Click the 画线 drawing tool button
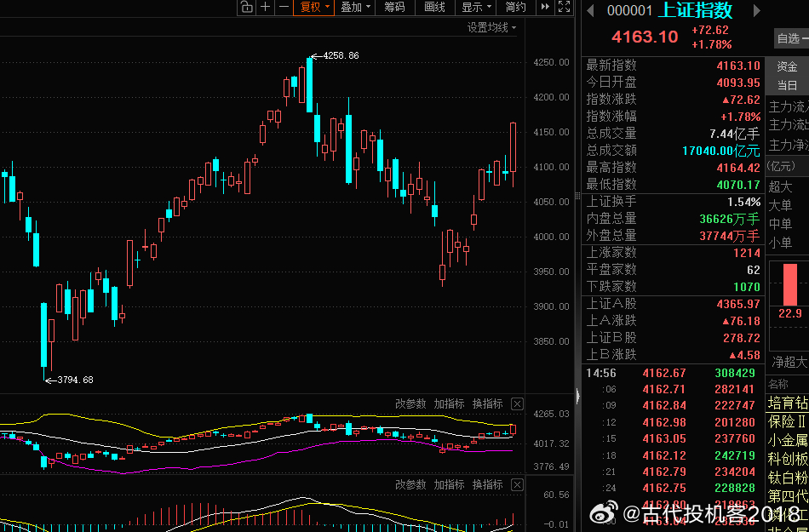809x532 pixels. pos(434,7)
